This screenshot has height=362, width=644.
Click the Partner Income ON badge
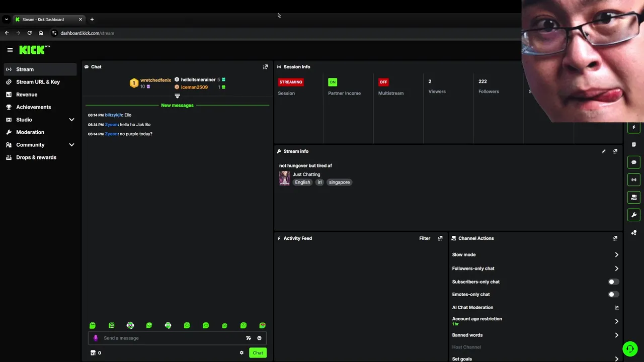pyautogui.click(x=333, y=82)
